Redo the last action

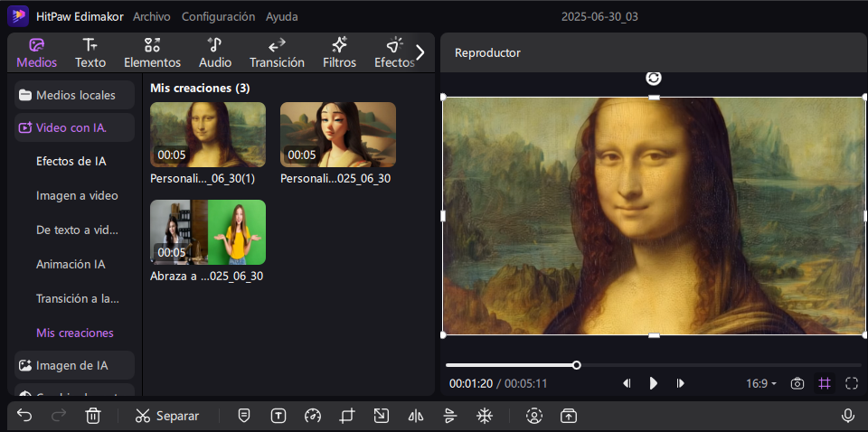tap(59, 416)
